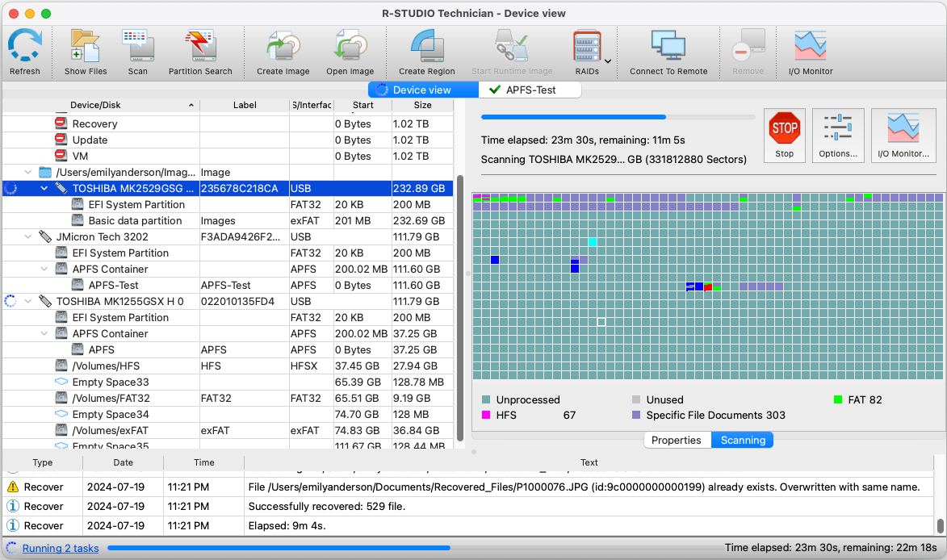Screen dimensions: 947x560
Task: Open Show Files from the toolbar
Action: click(x=85, y=52)
